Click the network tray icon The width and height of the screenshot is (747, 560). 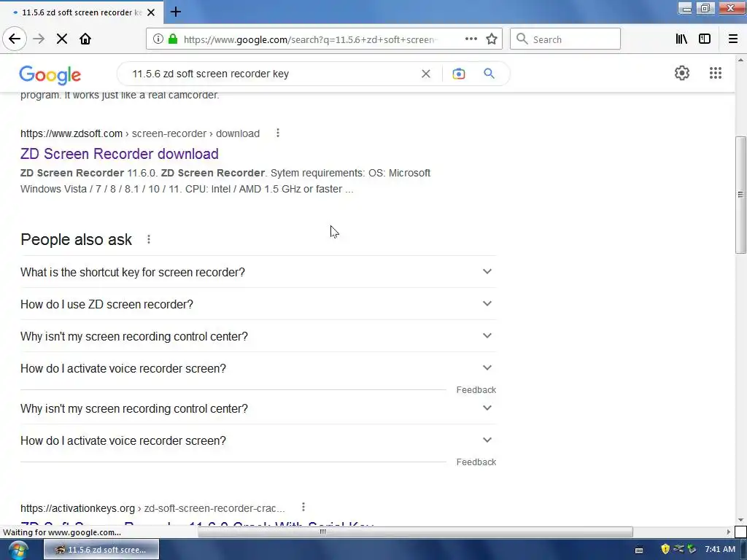(678, 550)
